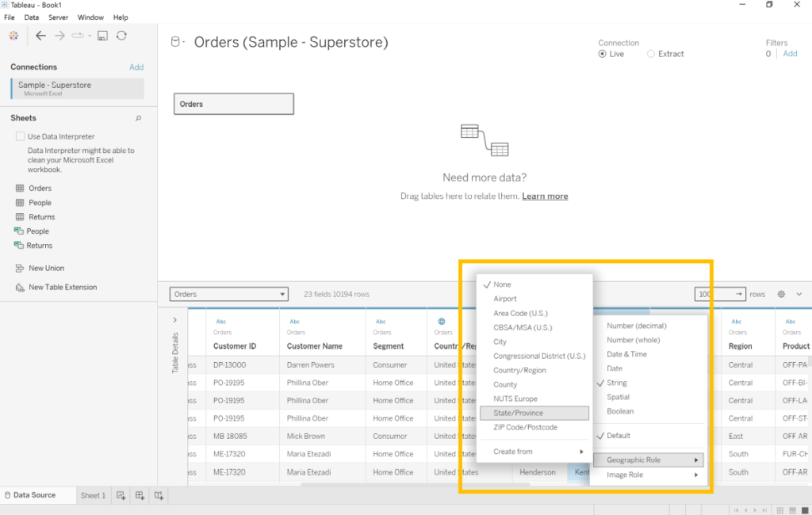Open data grid settings gear icon
Viewport: 812px width, 515px height.
[781, 294]
